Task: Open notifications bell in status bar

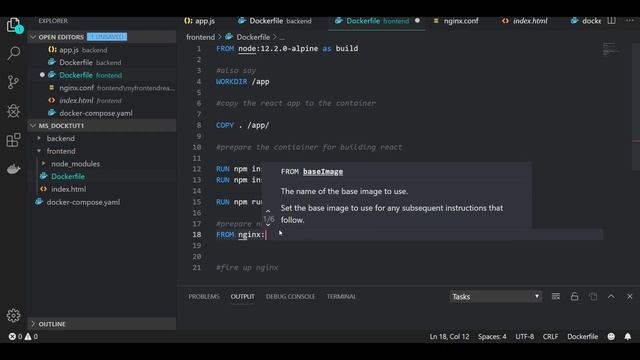Action: pos(628,337)
